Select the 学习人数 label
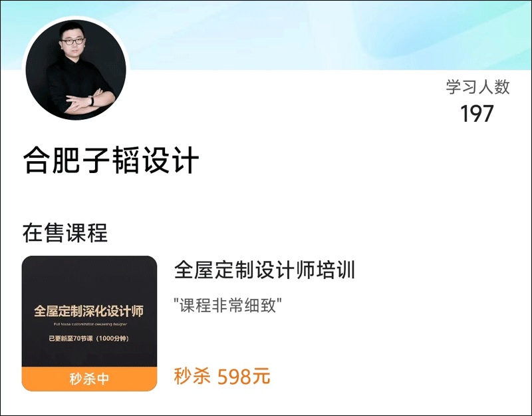Image resolution: width=532 pixels, height=416 pixels. 477,87
